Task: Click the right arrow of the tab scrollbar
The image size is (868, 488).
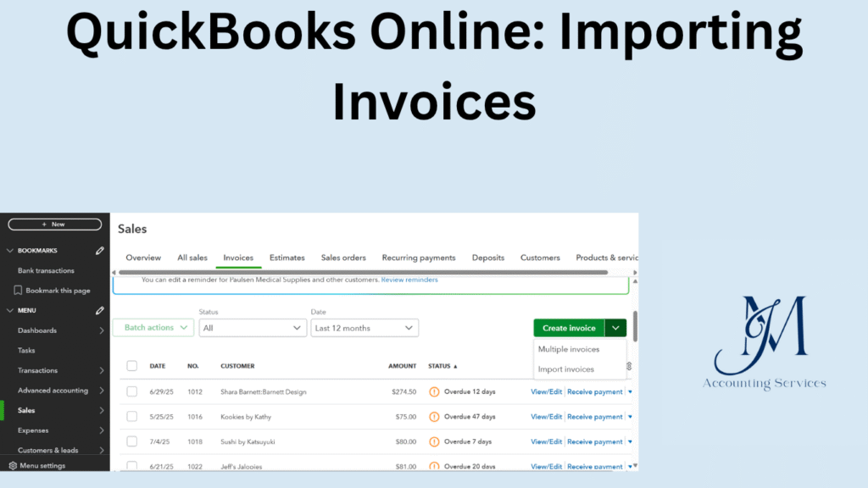Action: click(635, 272)
